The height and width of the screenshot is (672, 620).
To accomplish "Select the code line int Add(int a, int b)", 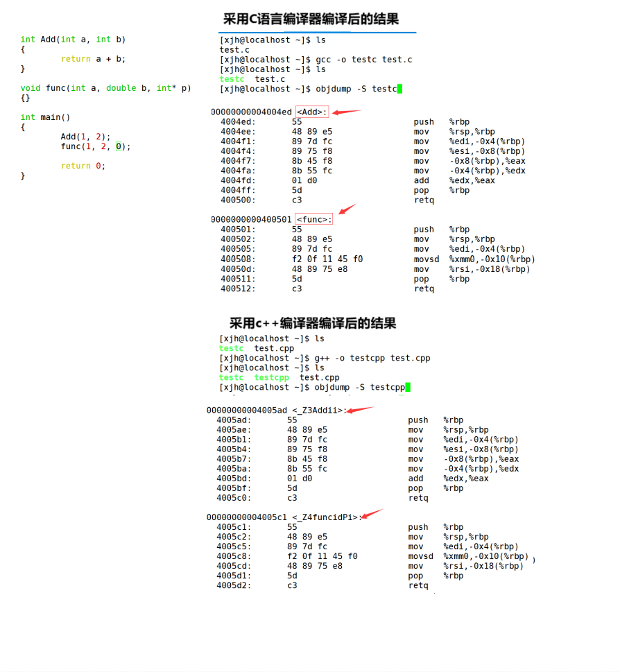I will 73,40.
